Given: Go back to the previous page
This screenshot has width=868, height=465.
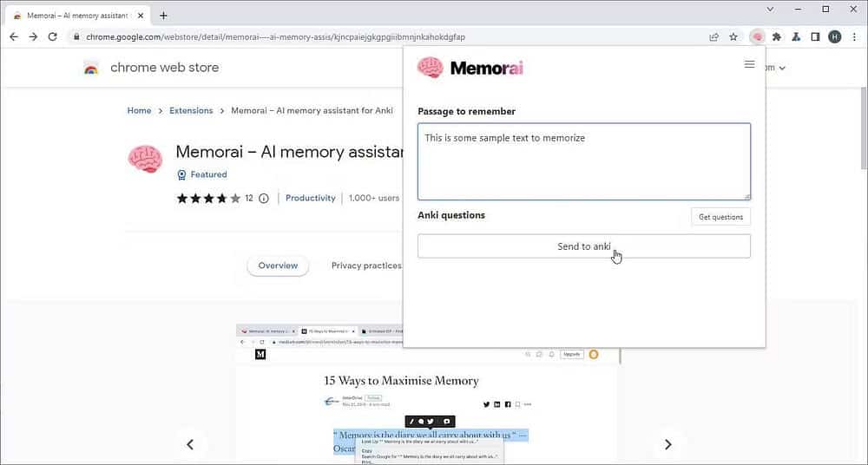Looking at the screenshot, I should click(15, 37).
